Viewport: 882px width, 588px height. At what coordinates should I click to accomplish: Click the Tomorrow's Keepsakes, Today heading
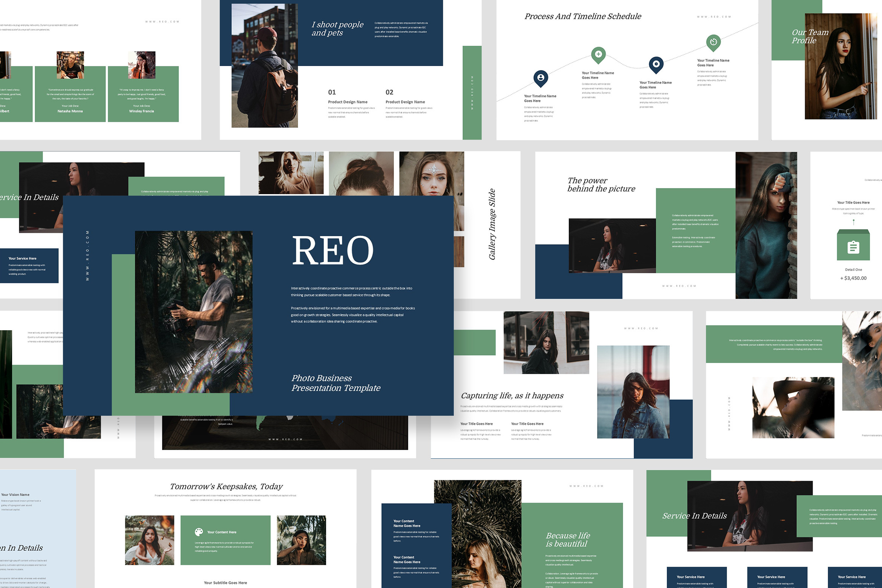[226, 486]
